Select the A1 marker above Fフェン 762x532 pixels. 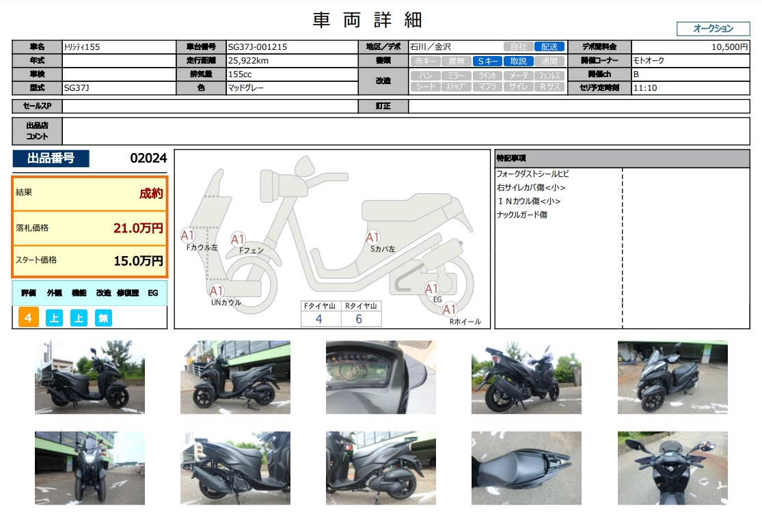pos(238,240)
